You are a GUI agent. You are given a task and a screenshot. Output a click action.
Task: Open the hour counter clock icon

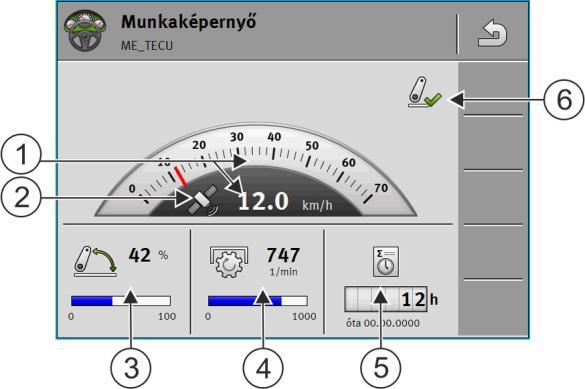coord(386,261)
